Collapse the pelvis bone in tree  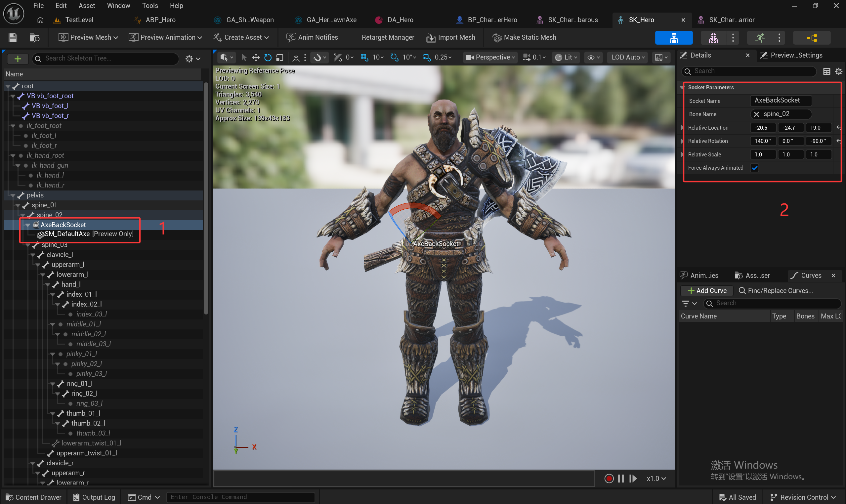click(x=13, y=195)
